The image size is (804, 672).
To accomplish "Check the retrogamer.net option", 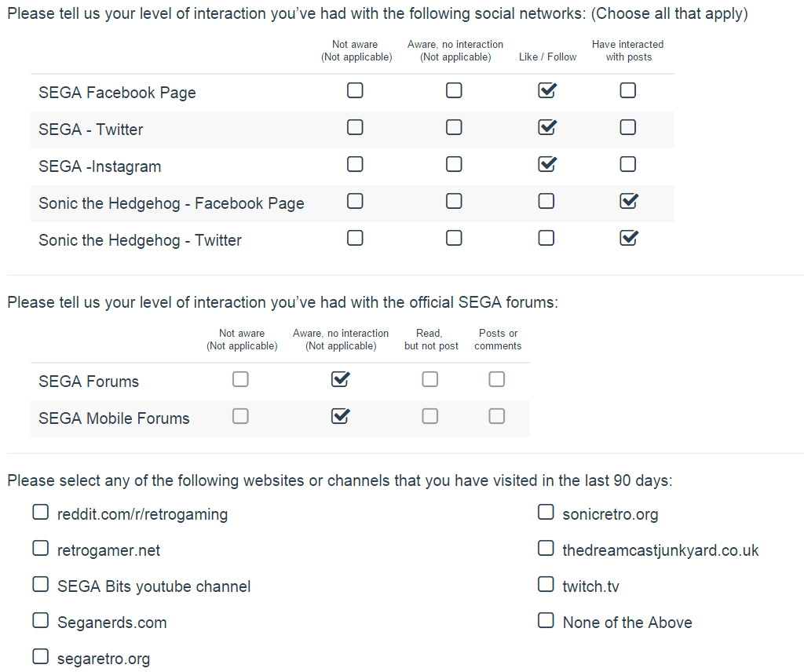I will pyautogui.click(x=40, y=549).
